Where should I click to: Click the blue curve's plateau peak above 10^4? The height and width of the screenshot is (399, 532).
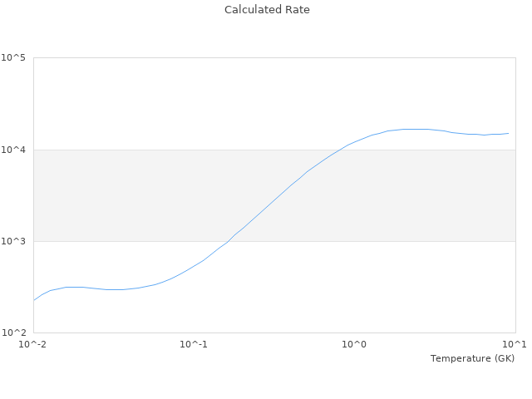coord(416,129)
